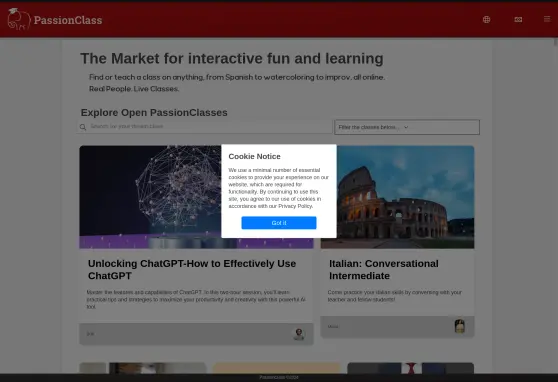Image resolution: width=558 pixels, height=382 pixels.
Task: Click the ChatGPT class description text
Action: point(196,299)
